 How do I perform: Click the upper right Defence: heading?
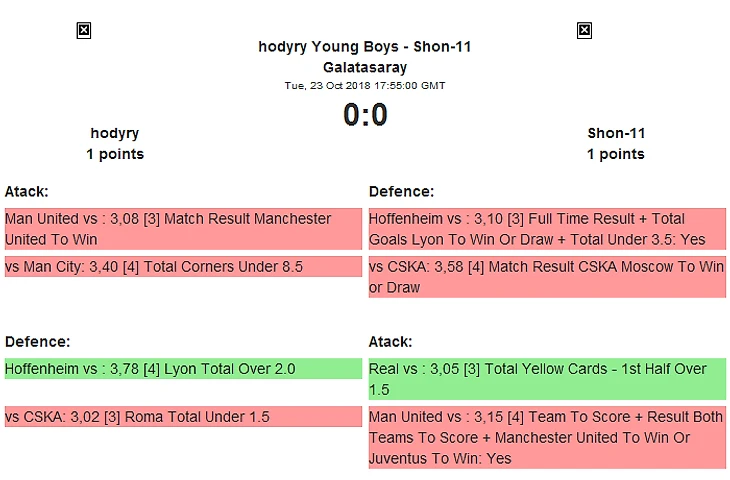(402, 191)
